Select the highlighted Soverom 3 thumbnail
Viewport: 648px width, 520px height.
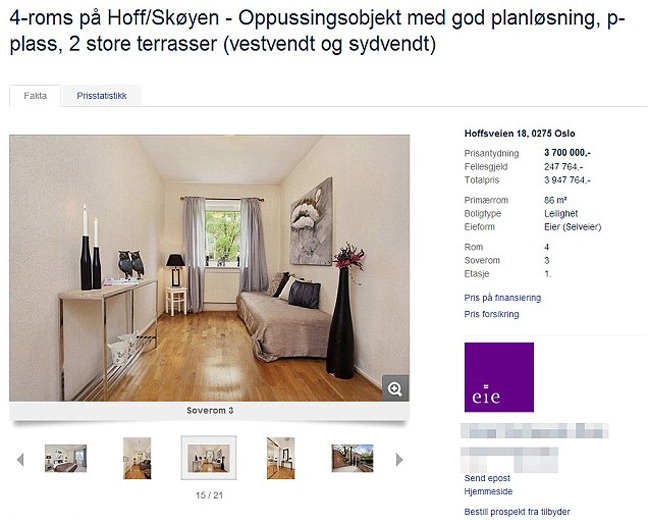(x=209, y=458)
